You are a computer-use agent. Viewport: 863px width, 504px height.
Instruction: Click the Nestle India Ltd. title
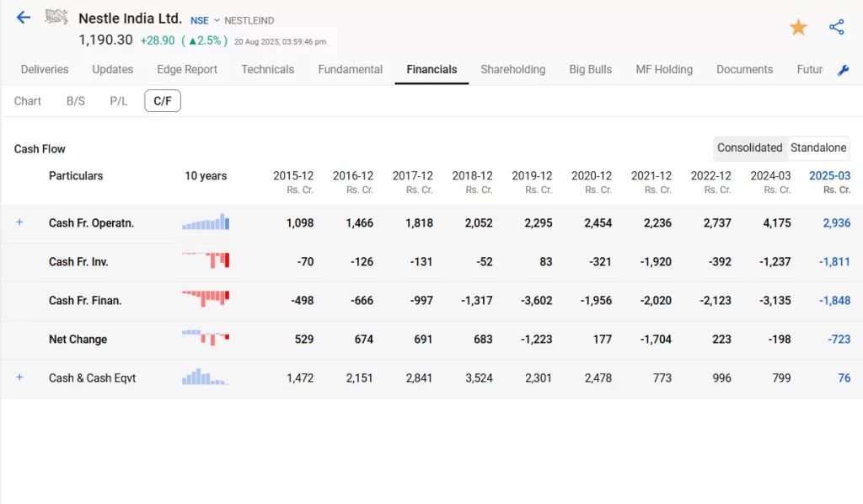pos(130,19)
